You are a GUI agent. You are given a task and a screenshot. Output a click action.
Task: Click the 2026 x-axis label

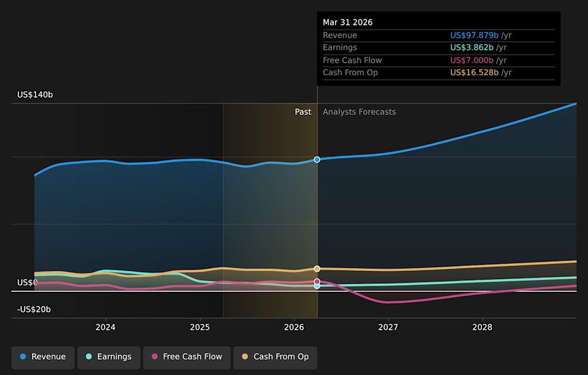click(x=294, y=327)
